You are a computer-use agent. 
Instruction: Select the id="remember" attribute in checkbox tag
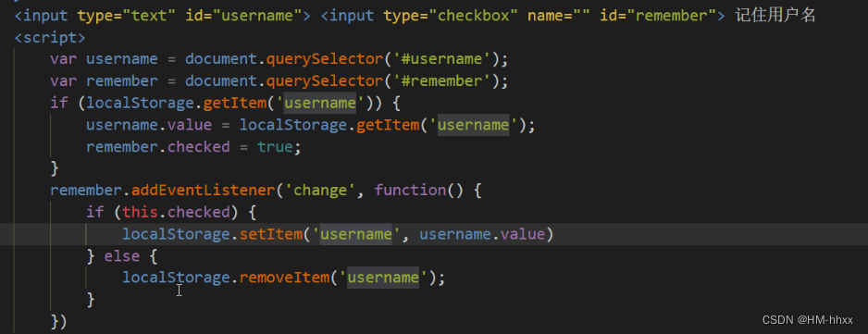click(x=658, y=16)
